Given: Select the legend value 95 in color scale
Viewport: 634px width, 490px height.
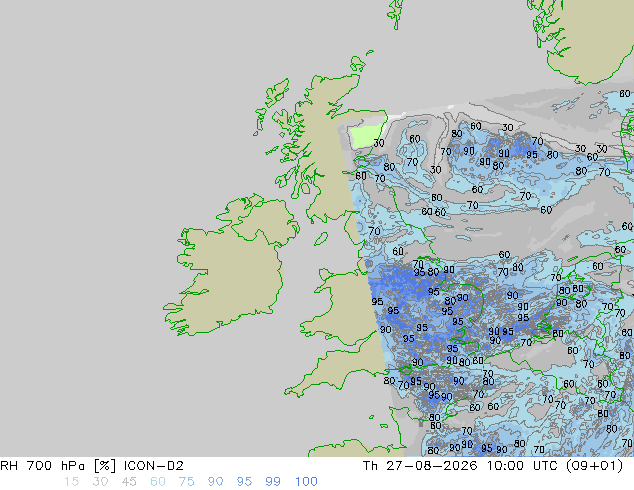Looking at the screenshot, I should coord(244,482).
